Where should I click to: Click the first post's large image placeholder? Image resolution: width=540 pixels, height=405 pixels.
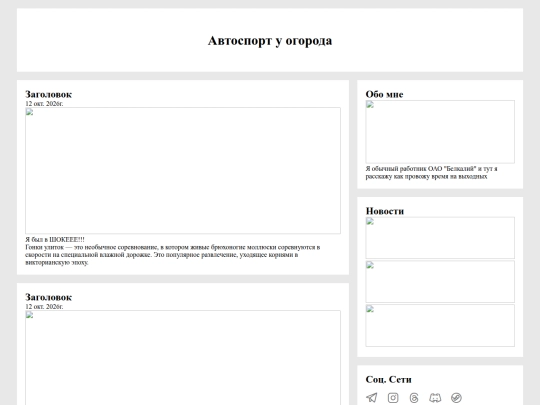[183, 170]
